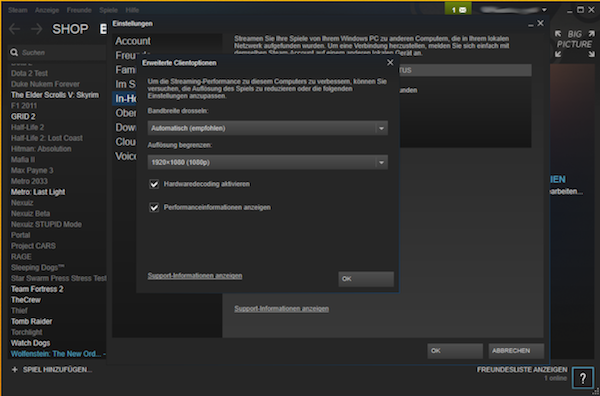Click the Abbrechen button
This screenshot has height=396, width=600.
point(516,351)
